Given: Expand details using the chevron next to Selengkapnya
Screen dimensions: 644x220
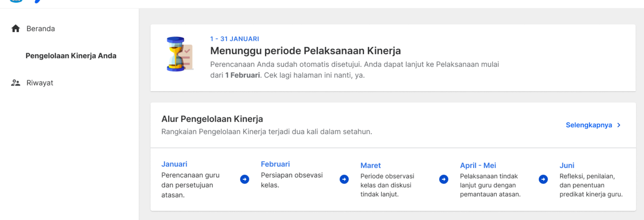Looking at the screenshot, I should tap(619, 125).
